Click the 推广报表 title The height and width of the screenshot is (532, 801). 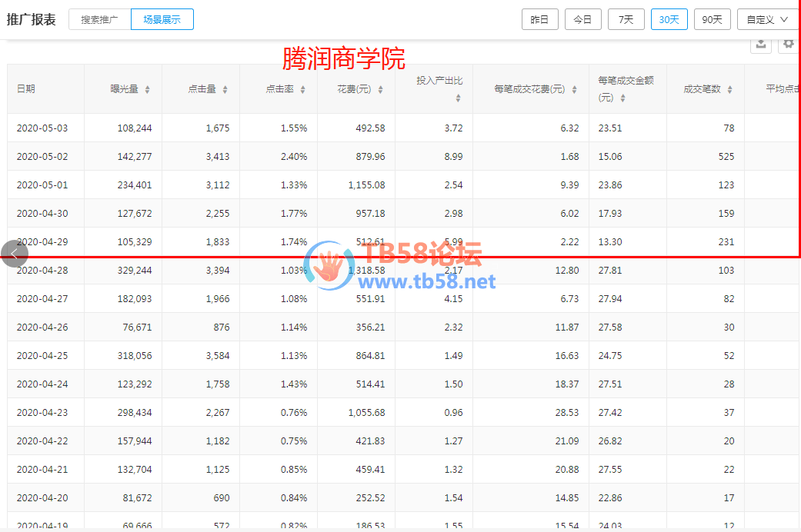tap(31, 19)
